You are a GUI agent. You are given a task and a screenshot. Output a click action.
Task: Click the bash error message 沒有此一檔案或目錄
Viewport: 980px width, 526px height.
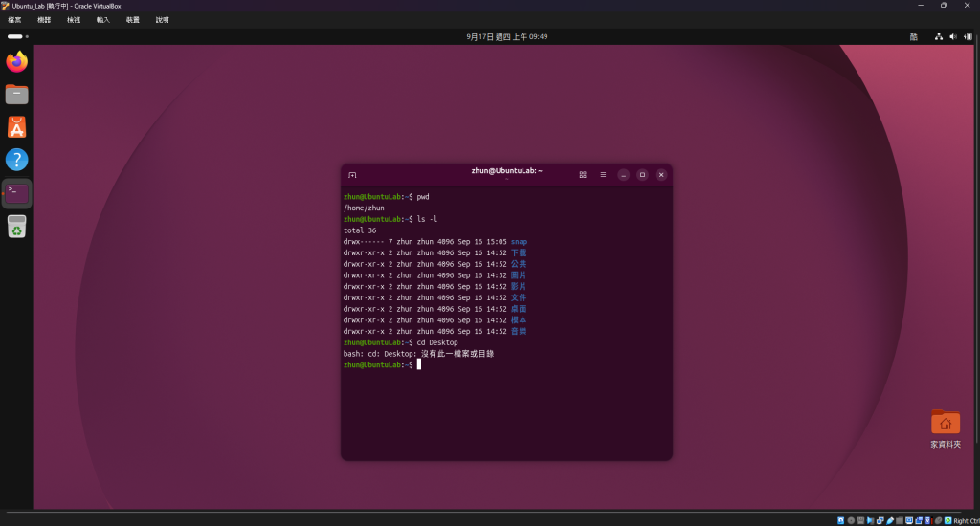[x=457, y=354]
